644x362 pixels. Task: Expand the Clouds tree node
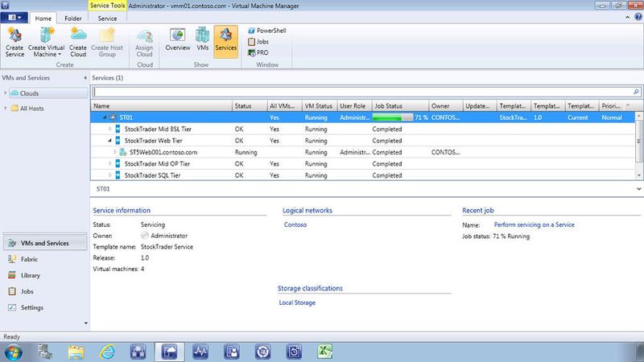[6, 93]
